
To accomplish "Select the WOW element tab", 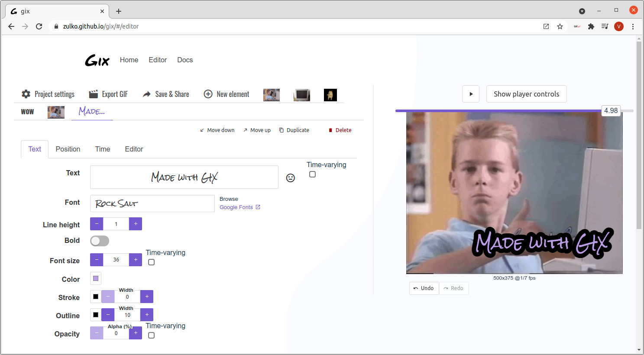I will (27, 112).
